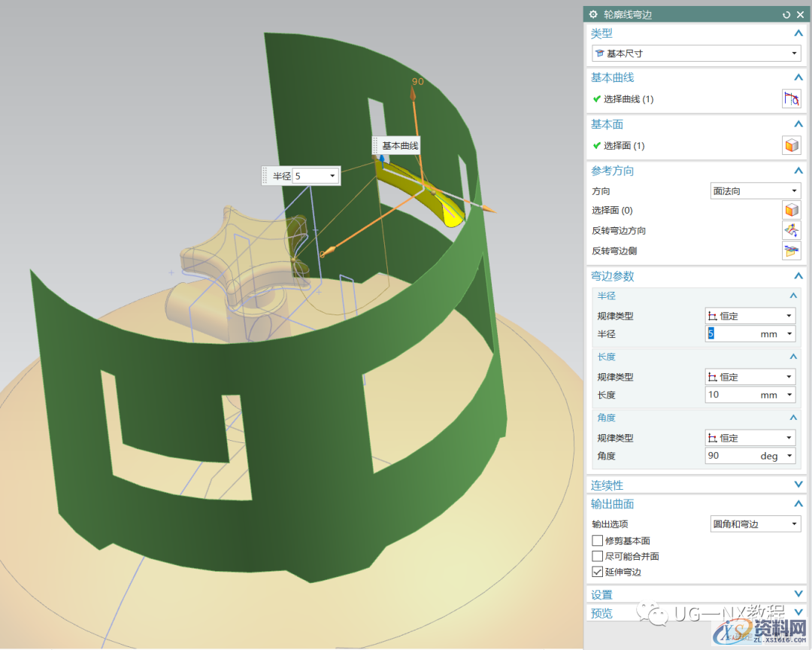This screenshot has height=650, width=812.
Task: Click the select face cube icon in 基本面
Action: point(791,145)
